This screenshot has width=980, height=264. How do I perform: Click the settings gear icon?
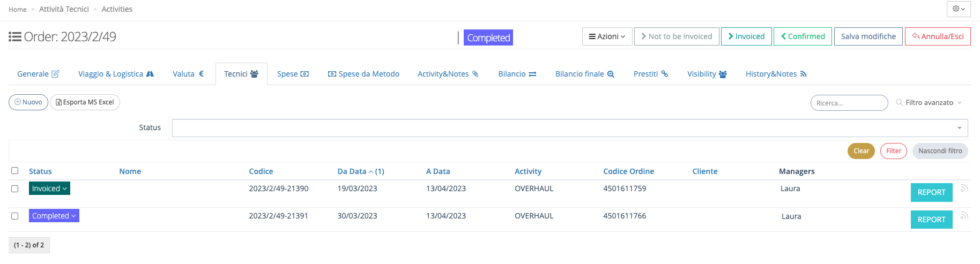pyautogui.click(x=958, y=9)
